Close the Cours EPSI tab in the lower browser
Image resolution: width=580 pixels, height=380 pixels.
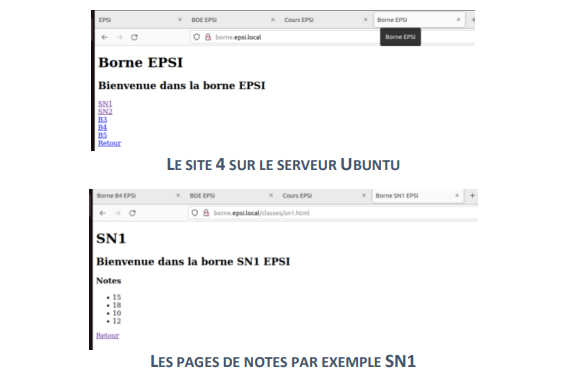(364, 195)
